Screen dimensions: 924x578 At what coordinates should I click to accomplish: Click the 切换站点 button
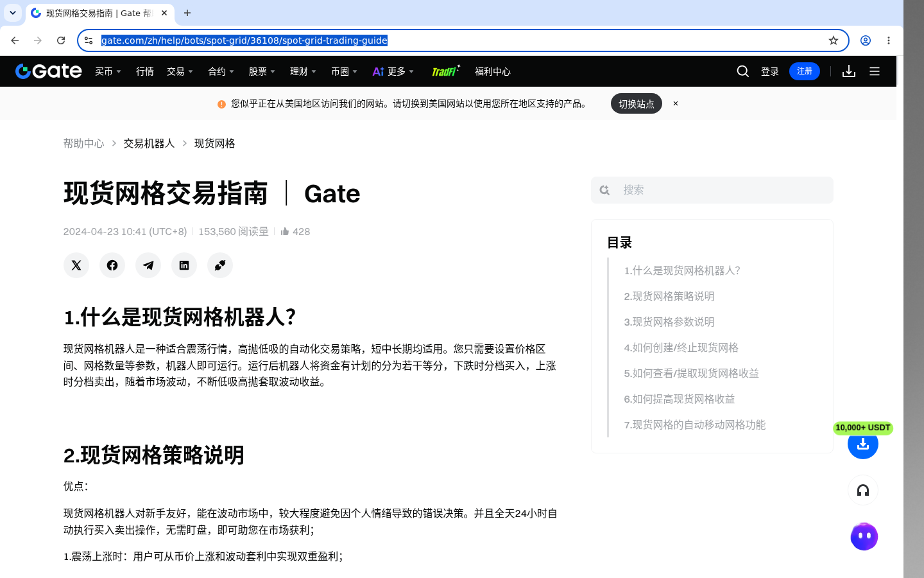point(637,103)
